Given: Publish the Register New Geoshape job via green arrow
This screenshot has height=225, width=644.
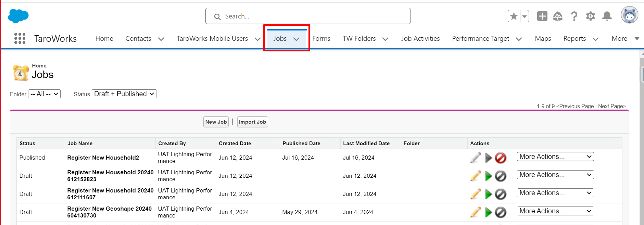Looking at the screenshot, I should pyautogui.click(x=488, y=212).
